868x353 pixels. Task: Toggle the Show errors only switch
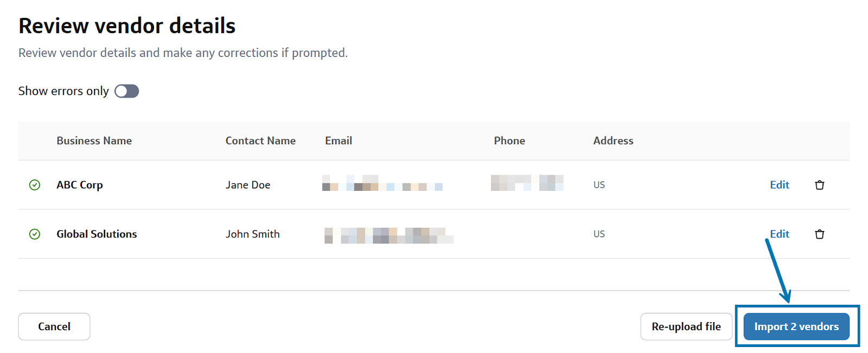coord(127,91)
